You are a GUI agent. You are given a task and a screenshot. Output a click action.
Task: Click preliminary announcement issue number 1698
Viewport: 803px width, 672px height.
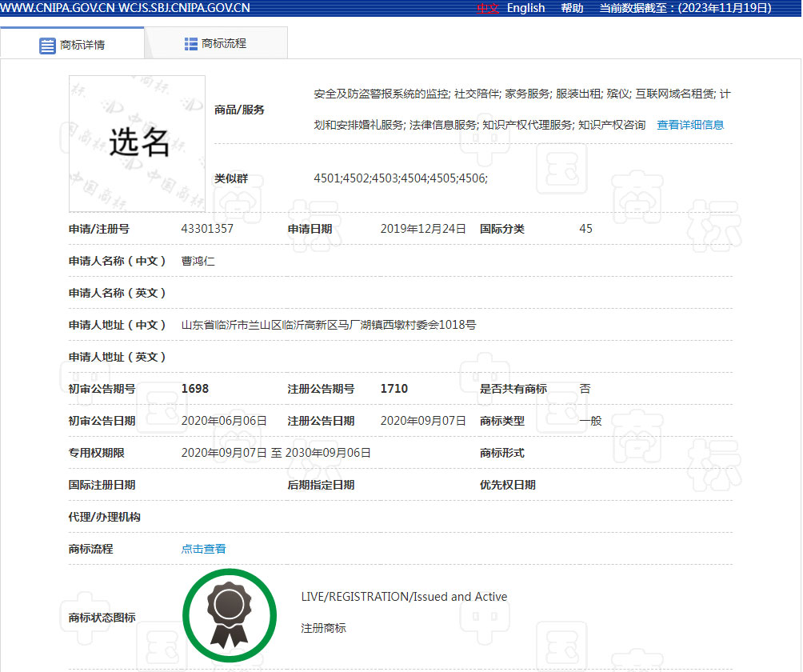pyautogui.click(x=195, y=389)
